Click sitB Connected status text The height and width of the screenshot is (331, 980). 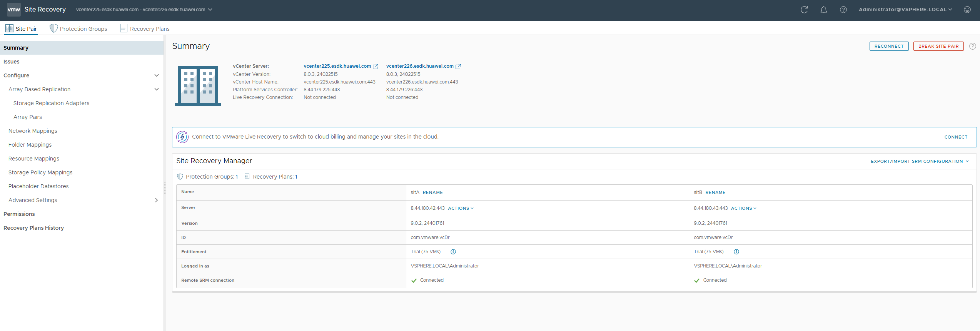point(715,280)
